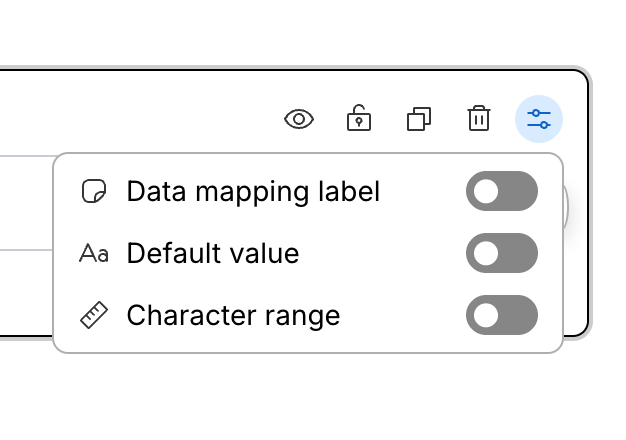Choose the "Default value" menu entry text
Screen dimensions: 626x440
click(213, 254)
